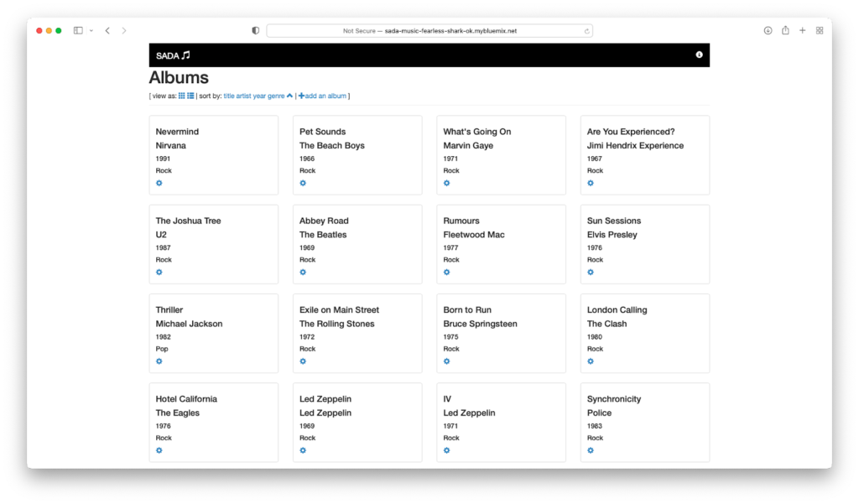
Task: Sort albums by artist
Action: point(243,96)
